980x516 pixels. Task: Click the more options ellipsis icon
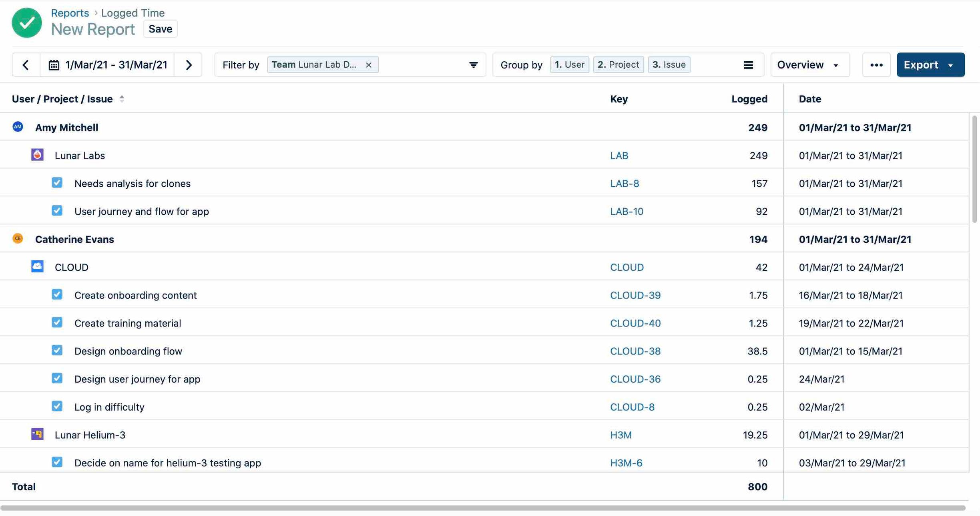(876, 64)
